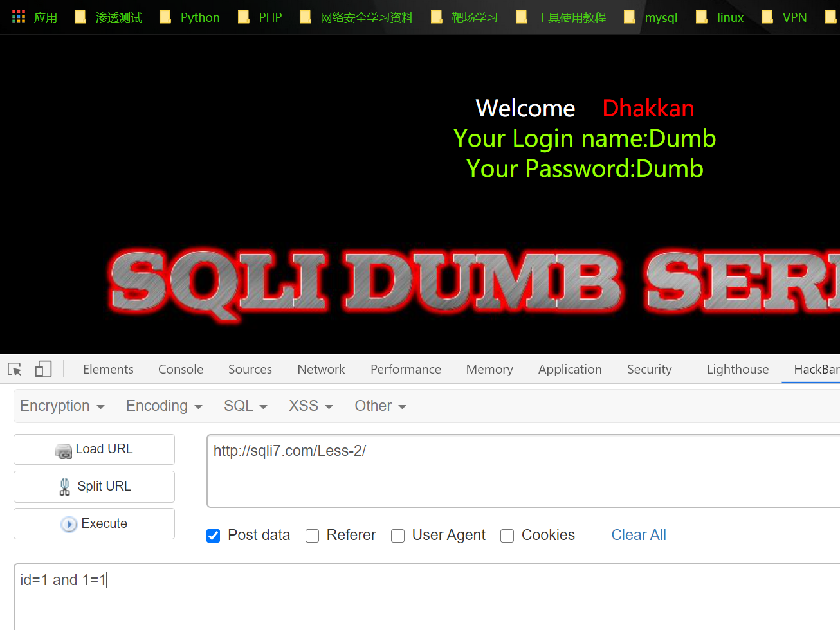Enable the Referer checkbox
The image size is (840, 630).
[x=313, y=535]
